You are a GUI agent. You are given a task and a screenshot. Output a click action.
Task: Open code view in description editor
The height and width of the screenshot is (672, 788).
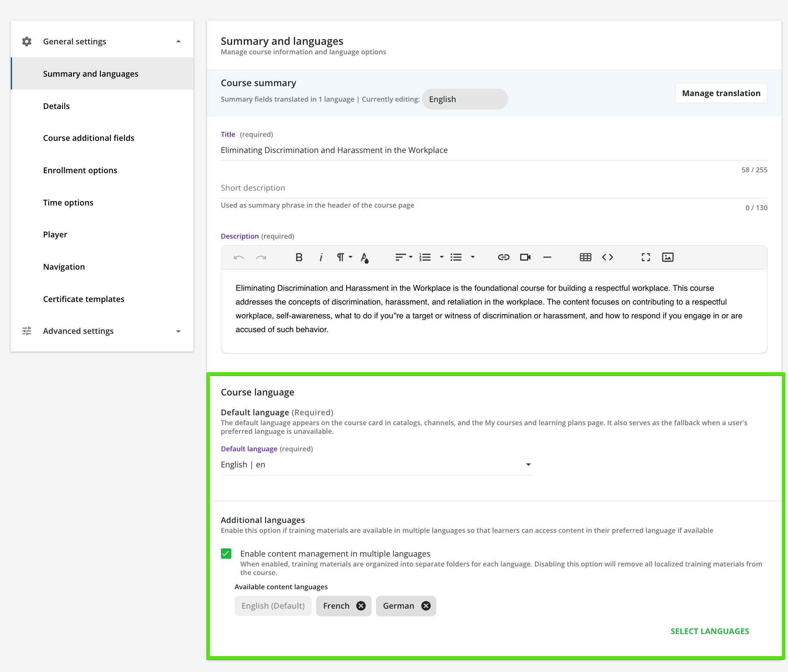607,257
